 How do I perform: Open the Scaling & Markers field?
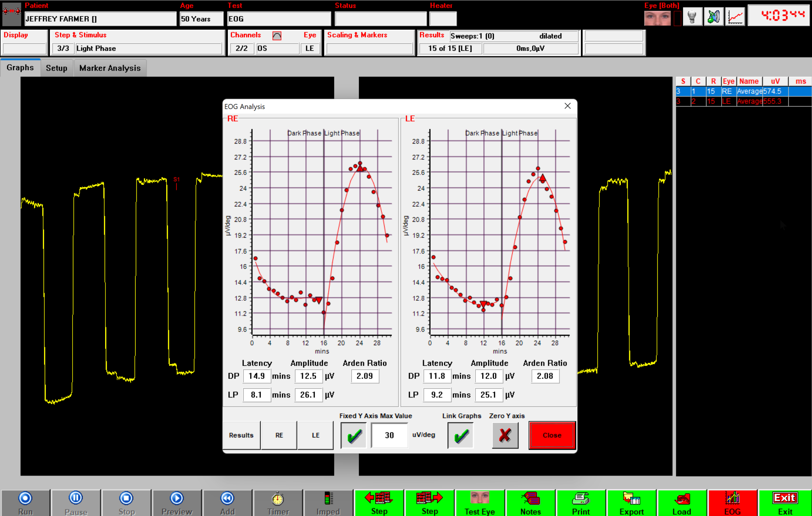pos(369,48)
